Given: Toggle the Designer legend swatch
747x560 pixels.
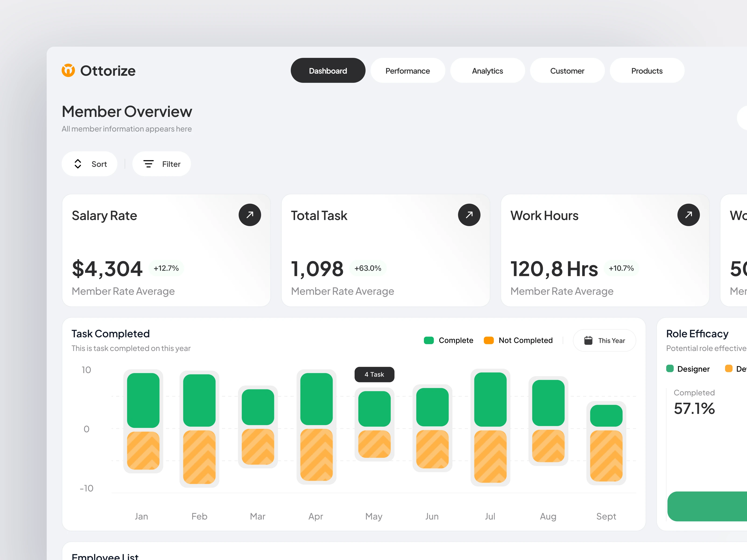Looking at the screenshot, I should pyautogui.click(x=670, y=368).
